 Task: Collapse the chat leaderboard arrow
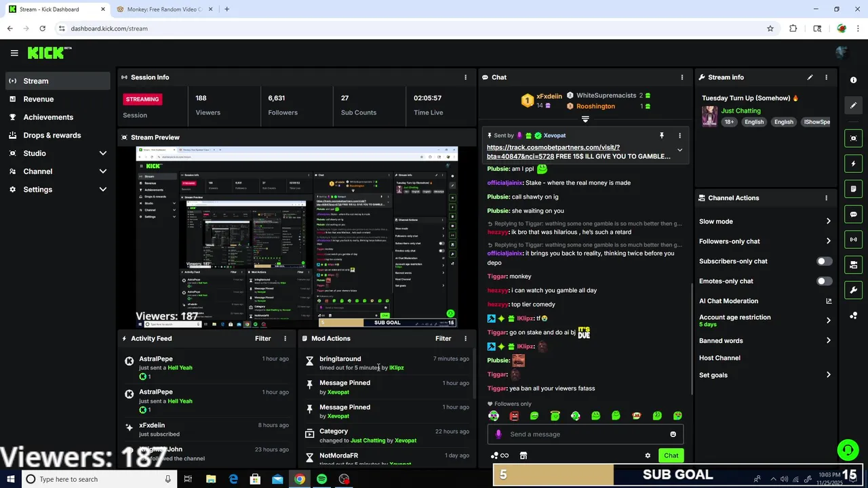(585, 119)
